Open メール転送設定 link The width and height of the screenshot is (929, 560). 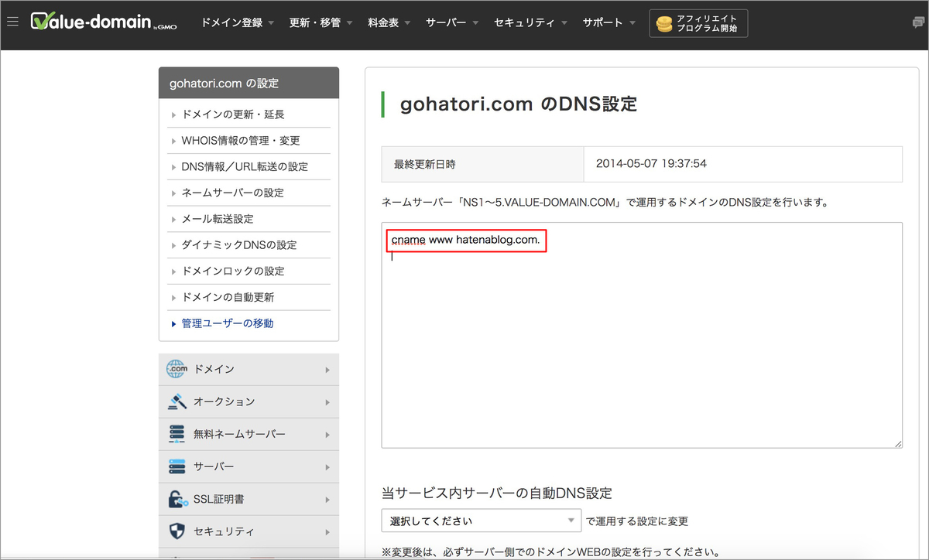click(217, 219)
